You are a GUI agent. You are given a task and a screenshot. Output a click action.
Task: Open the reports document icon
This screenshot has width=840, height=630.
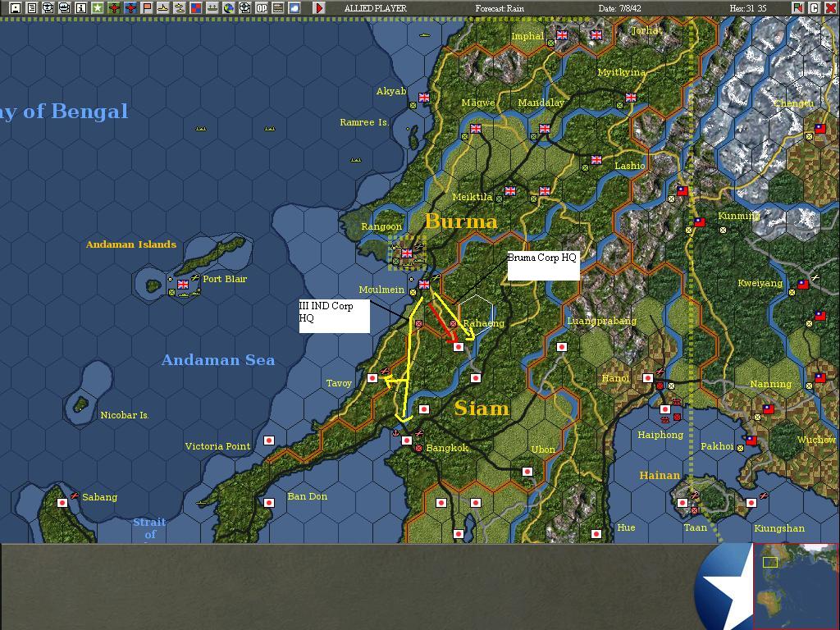click(x=32, y=7)
